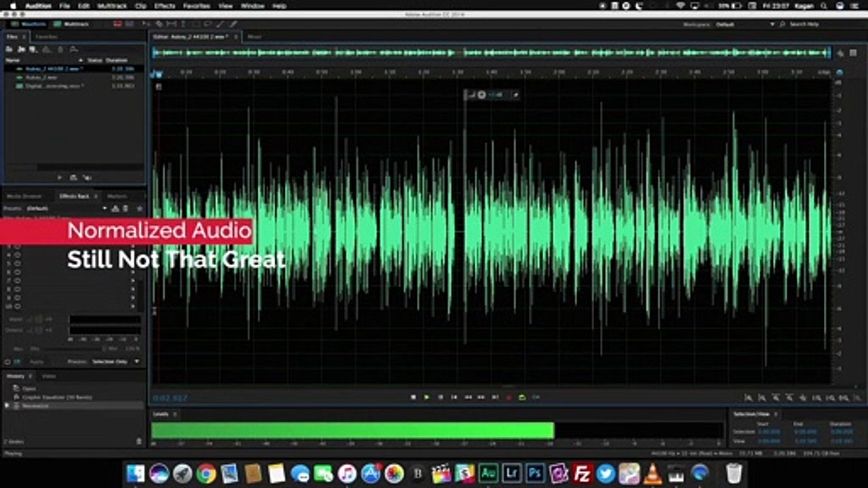Screen dimensions: 868x488
Task: Switch to Waveform editor view
Action: [29, 24]
